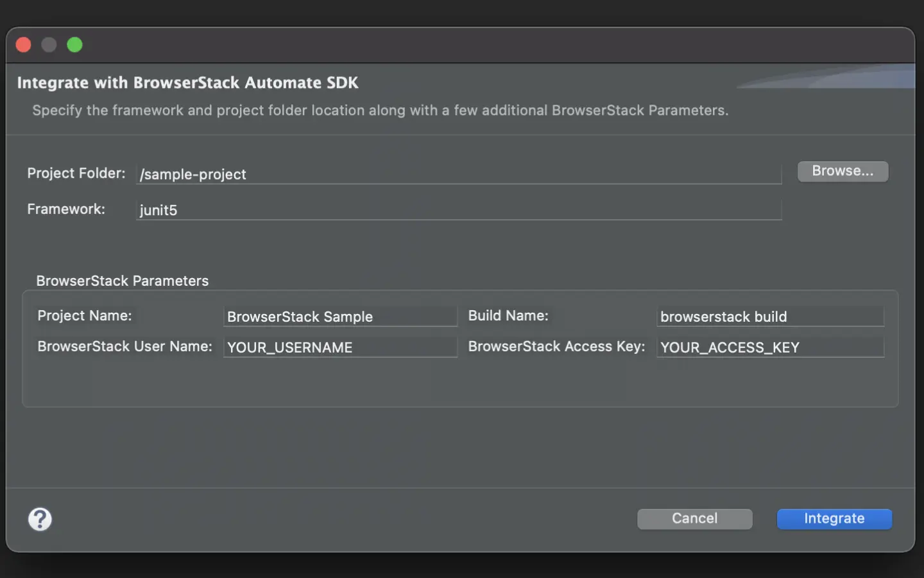Click into the Framework field showing junit5
Viewport: 924px width, 578px height.
pyautogui.click(x=458, y=210)
